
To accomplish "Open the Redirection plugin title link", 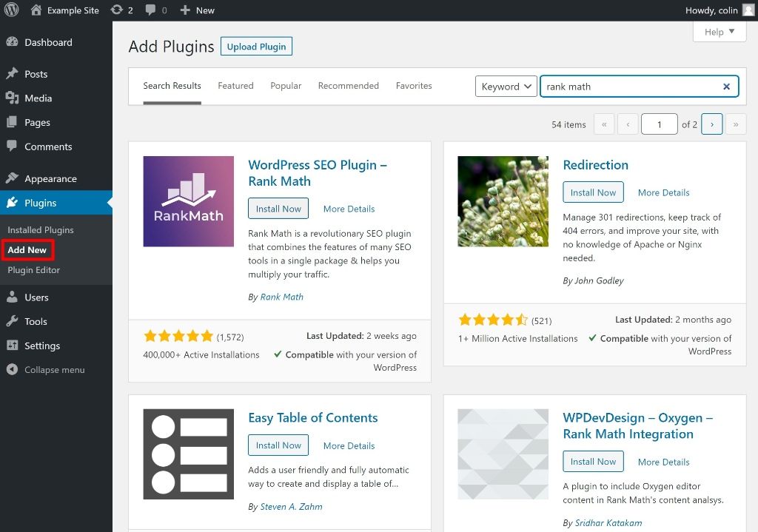I will [596, 165].
